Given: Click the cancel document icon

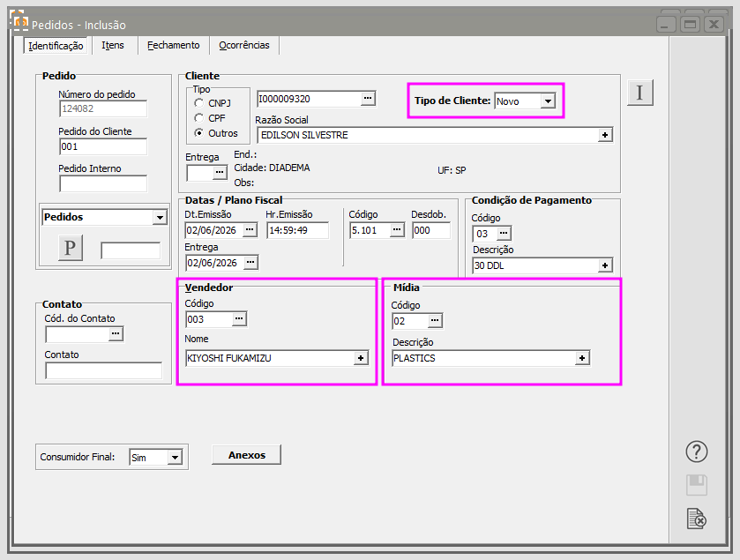Looking at the screenshot, I should tap(697, 519).
